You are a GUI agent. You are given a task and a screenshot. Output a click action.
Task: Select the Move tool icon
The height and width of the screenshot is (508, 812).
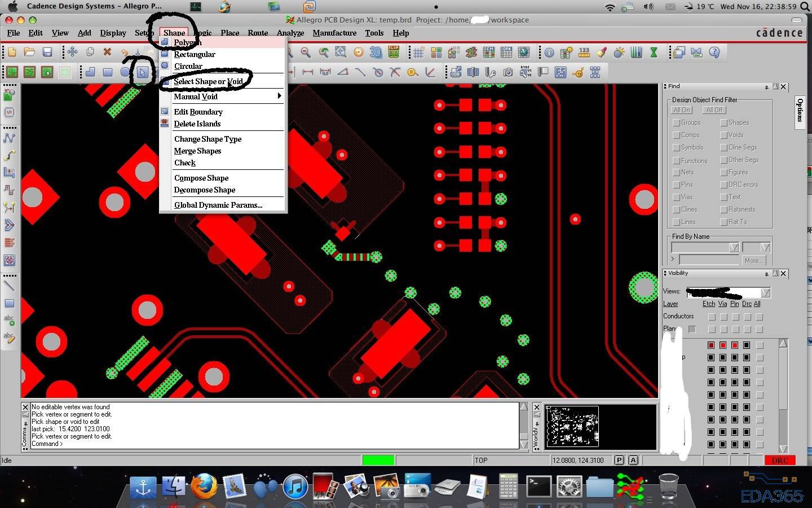[73, 52]
